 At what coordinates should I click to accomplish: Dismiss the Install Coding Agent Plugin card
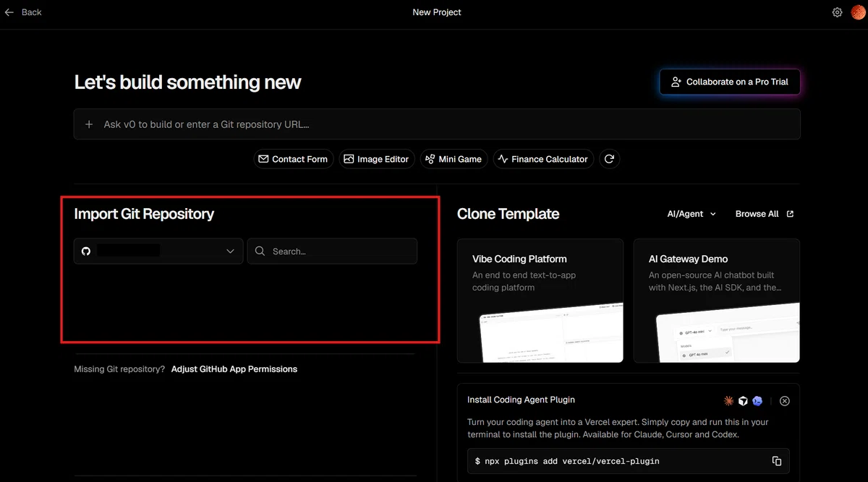(x=785, y=401)
